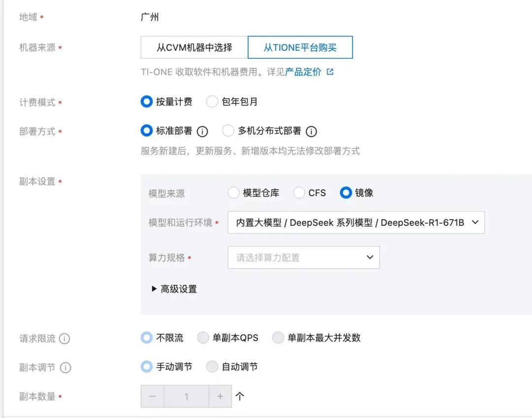Viewport: 532px width, 418px height.
Task: Select 多机分布式部署 radio option
Action: coord(228,131)
